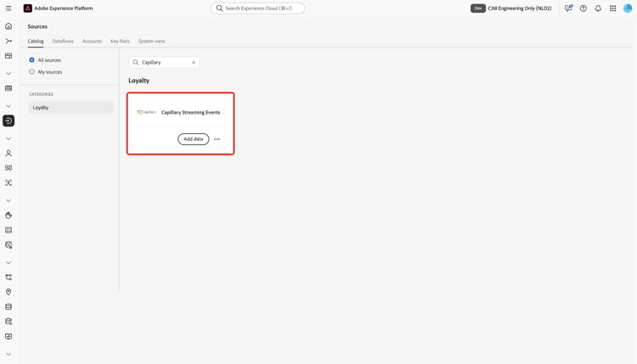Open the location pin icon in sidebar
The height and width of the screenshot is (364, 637).
tap(8, 292)
